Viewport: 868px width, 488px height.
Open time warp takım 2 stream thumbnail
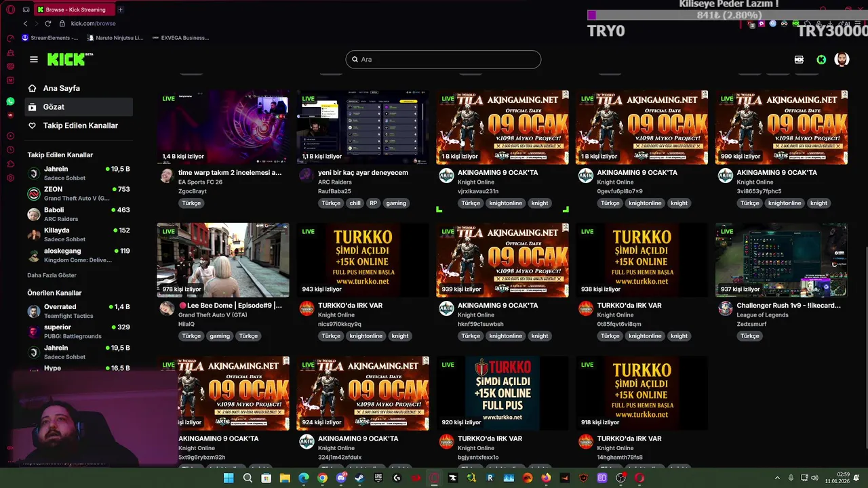point(223,127)
